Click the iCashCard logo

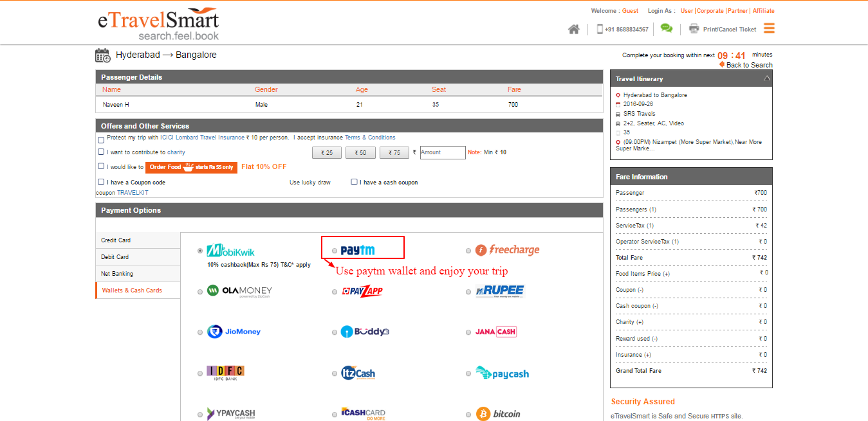pos(363,413)
